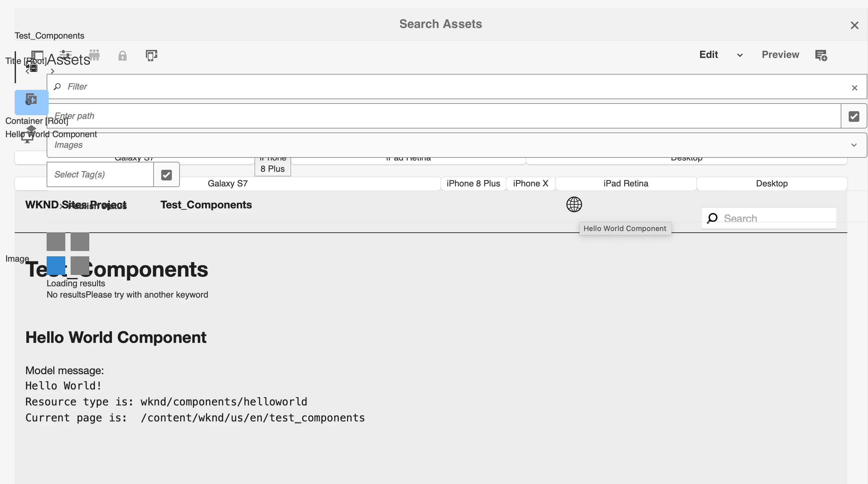The image size is (868, 484).
Task: Click the emulator devices icon
Action: [x=151, y=55]
